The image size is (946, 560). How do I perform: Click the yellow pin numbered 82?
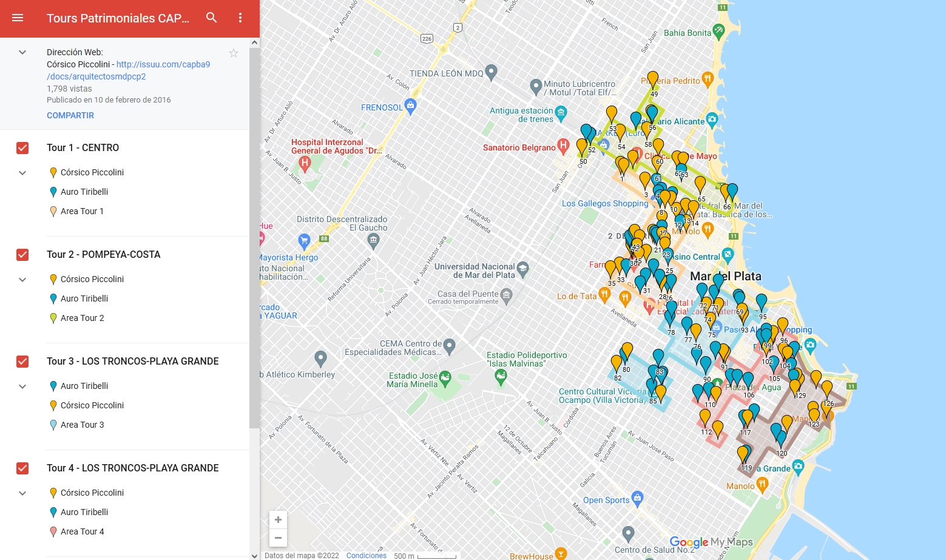tap(617, 363)
